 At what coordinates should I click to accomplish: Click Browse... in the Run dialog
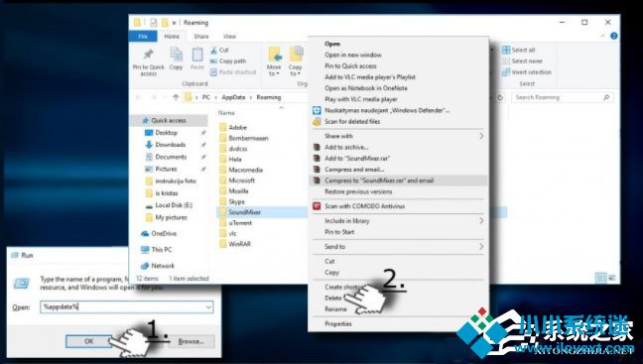(x=191, y=341)
